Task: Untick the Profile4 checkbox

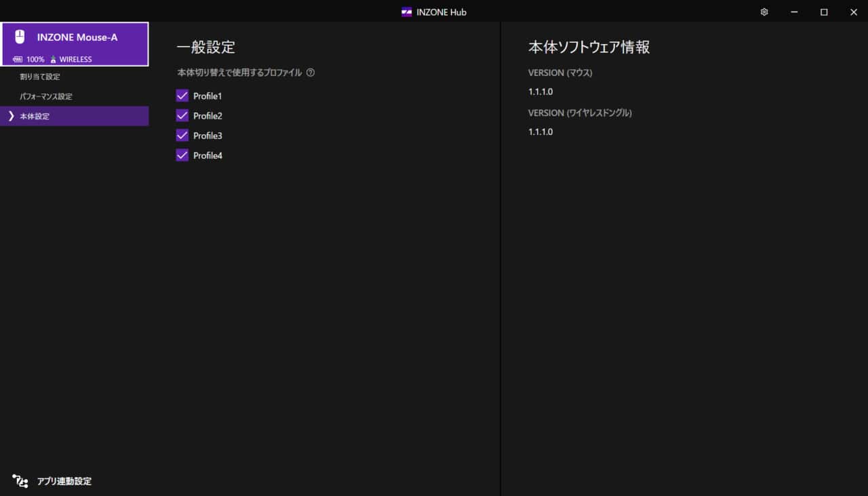Action: (x=182, y=155)
